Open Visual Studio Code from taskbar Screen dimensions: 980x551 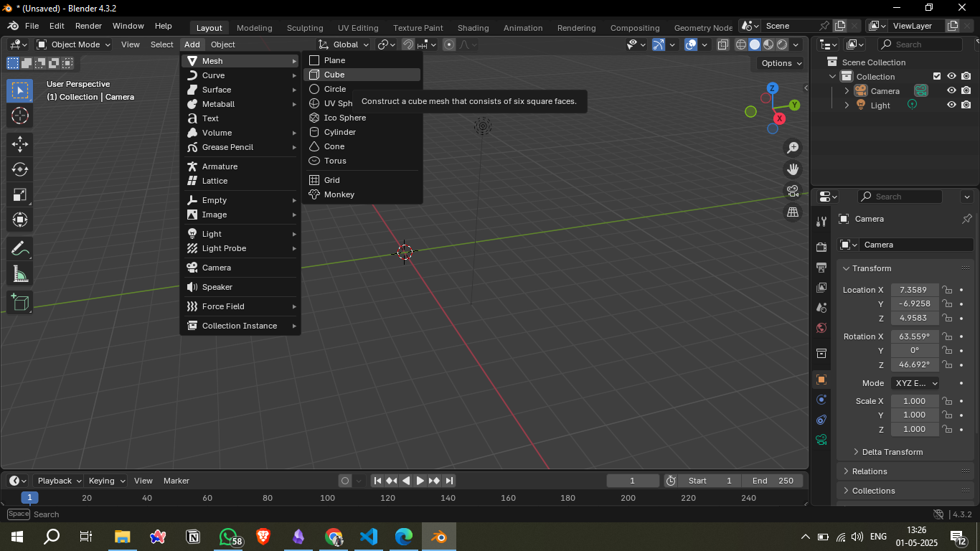click(369, 537)
